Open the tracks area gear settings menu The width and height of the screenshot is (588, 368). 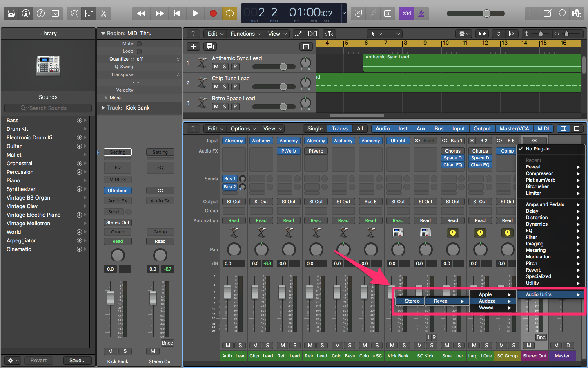click(464, 34)
